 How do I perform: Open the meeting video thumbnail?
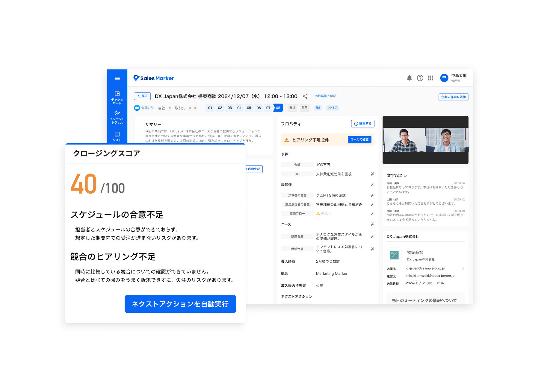click(425, 140)
